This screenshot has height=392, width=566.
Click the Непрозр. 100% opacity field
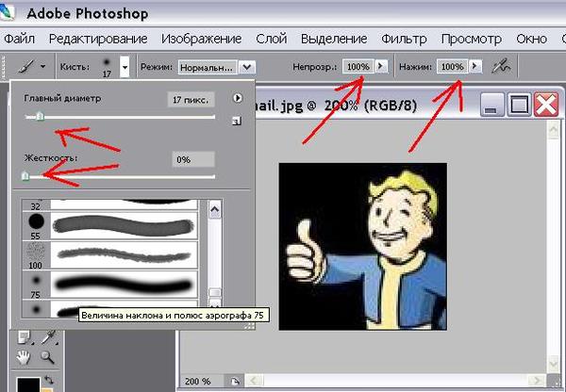[358, 66]
